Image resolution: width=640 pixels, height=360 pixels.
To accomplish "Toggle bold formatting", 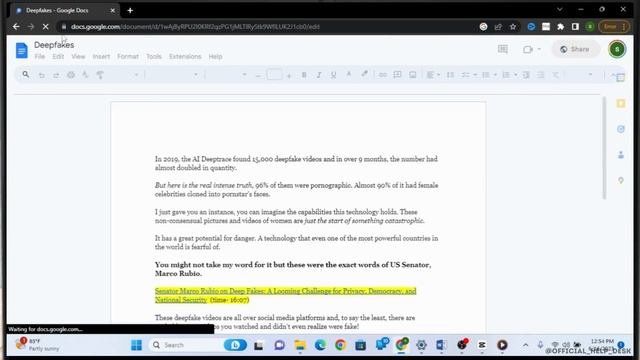I will tap(304, 75).
